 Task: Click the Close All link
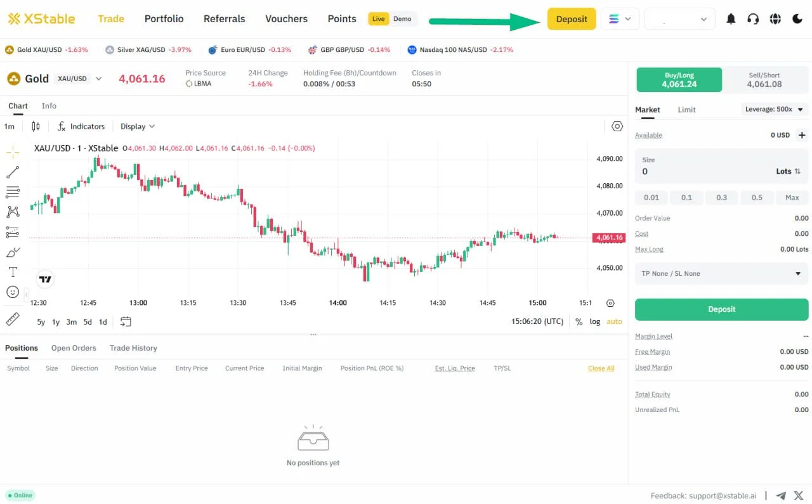tap(601, 368)
